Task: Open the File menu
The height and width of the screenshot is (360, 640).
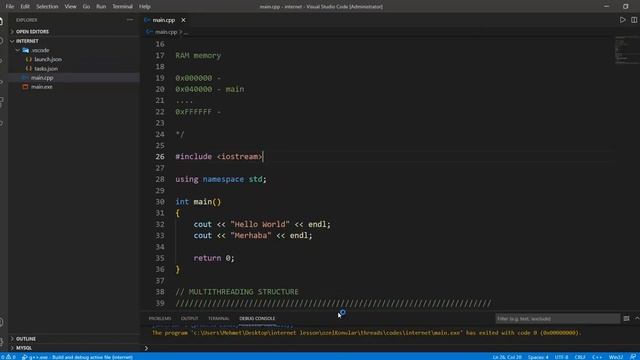Action: click(x=10, y=7)
